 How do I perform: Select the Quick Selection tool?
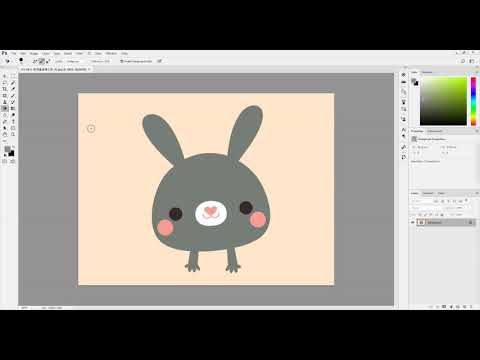point(13,83)
